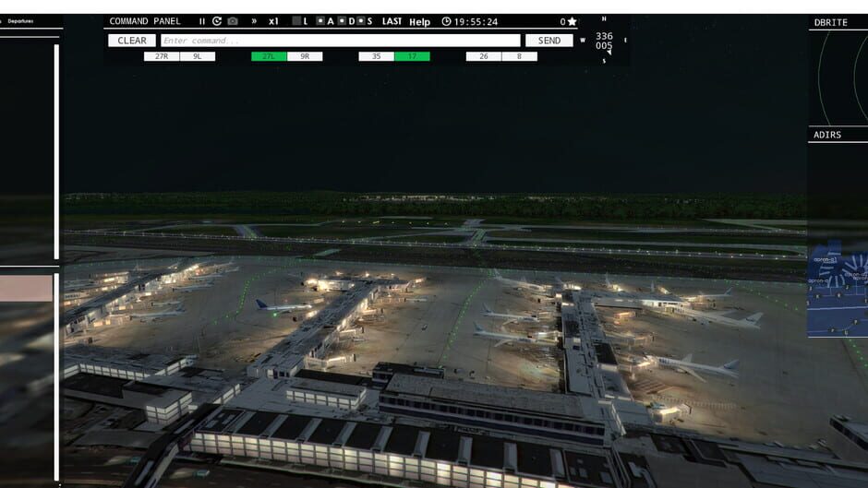Select the highlighted runway 27L

point(269,56)
